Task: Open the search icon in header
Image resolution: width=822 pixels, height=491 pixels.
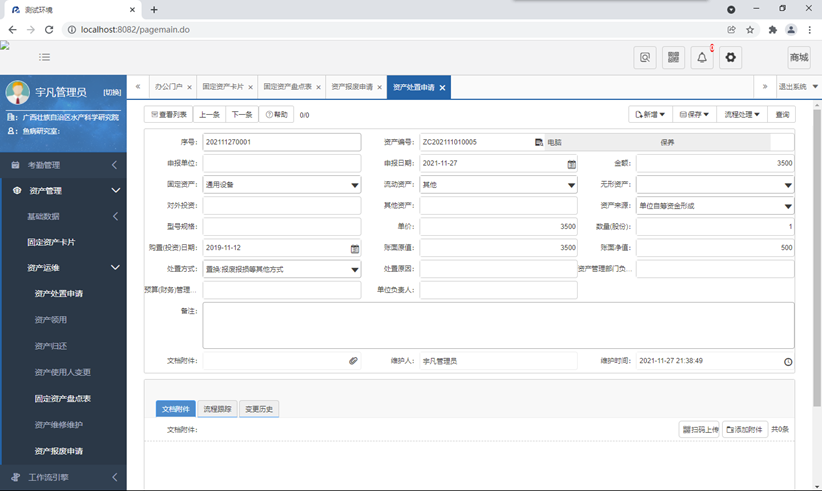Action: click(x=645, y=57)
